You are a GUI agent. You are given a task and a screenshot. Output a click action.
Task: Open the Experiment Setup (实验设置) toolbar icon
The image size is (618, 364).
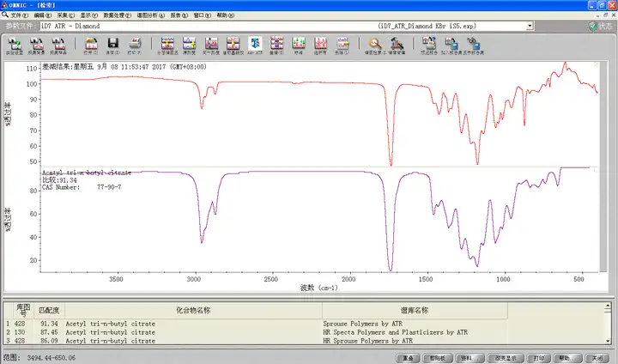click(x=15, y=45)
